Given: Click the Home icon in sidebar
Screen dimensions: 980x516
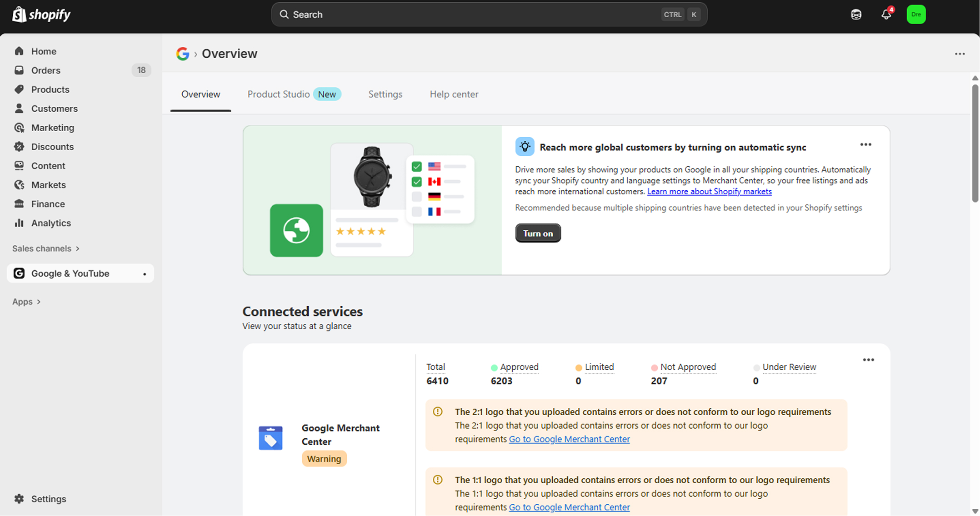Looking at the screenshot, I should point(19,51).
